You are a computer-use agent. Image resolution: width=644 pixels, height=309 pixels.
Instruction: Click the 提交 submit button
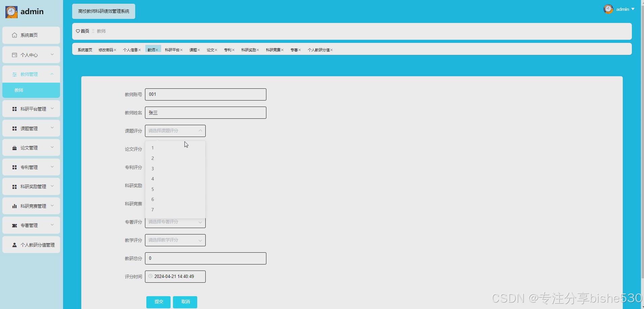[x=158, y=302]
